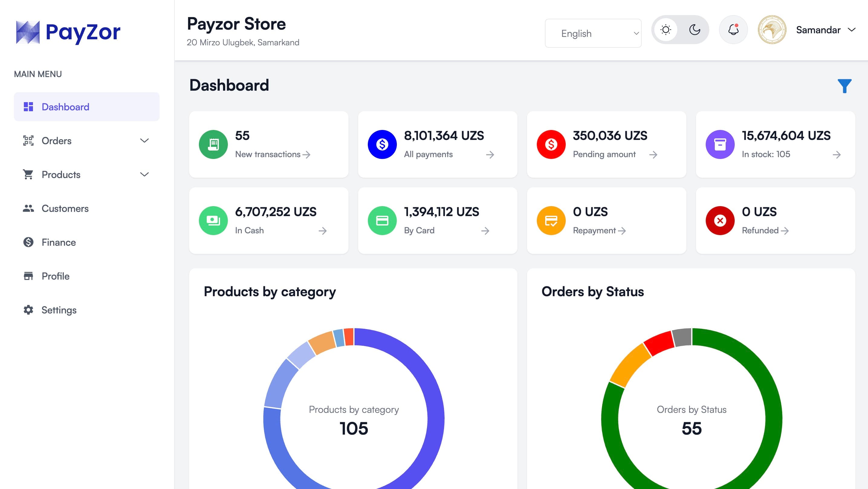The image size is (868, 489).
Task: Click the red Refunded X icon
Action: pyautogui.click(x=720, y=220)
